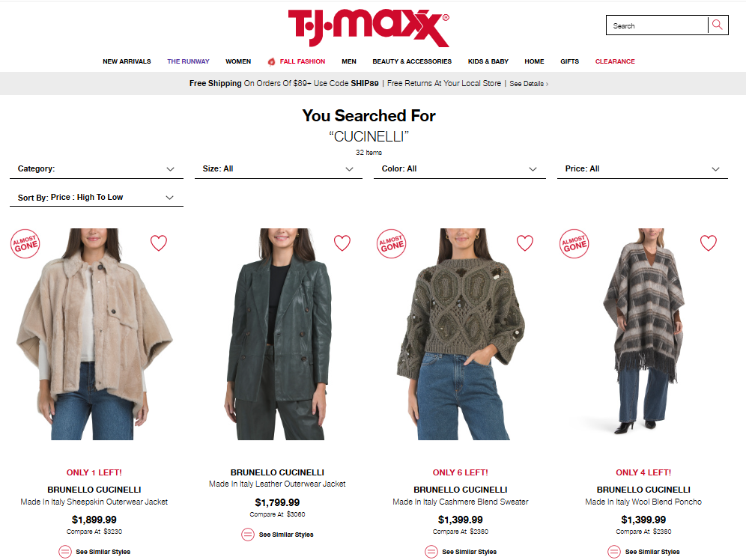The image size is (746, 560).
Task: Click See Similar Styles icon under Wool Poncho
Action: point(614,552)
